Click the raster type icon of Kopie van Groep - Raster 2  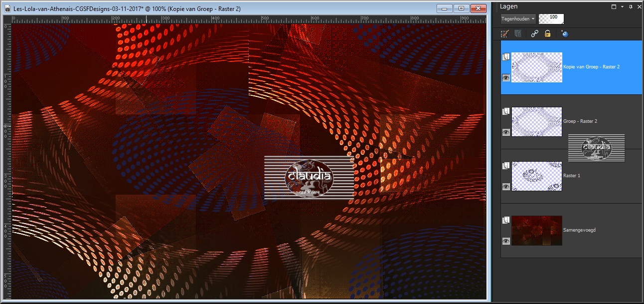pos(505,57)
